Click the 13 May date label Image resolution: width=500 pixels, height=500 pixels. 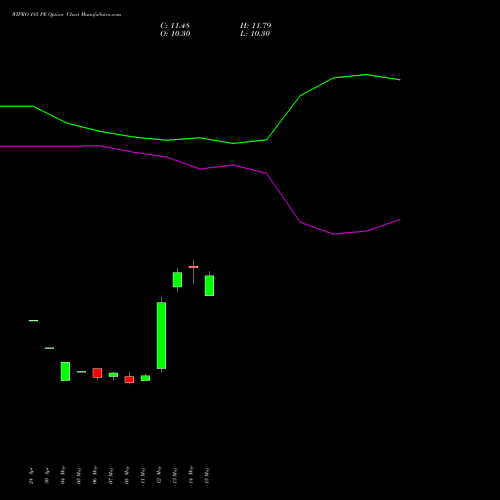[x=175, y=475]
